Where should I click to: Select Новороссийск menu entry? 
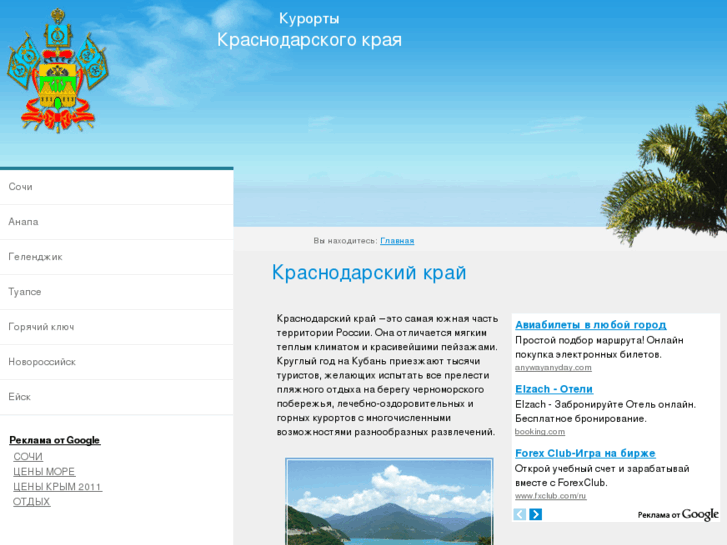click(116, 362)
